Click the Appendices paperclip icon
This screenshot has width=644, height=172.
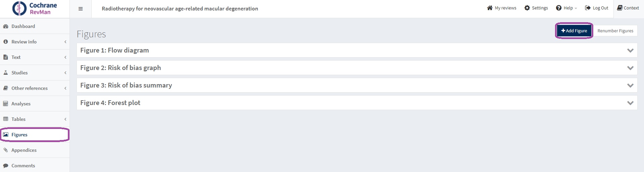(6, 150)
